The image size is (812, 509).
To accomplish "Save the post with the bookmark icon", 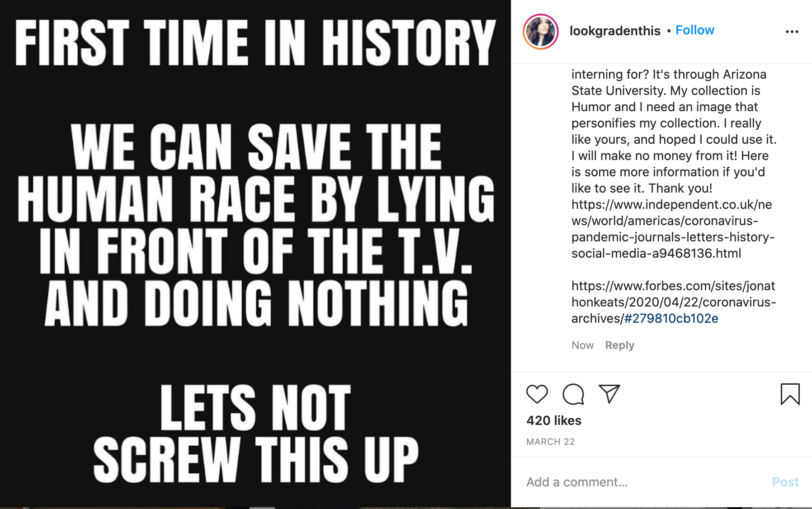I will (790, 394).
